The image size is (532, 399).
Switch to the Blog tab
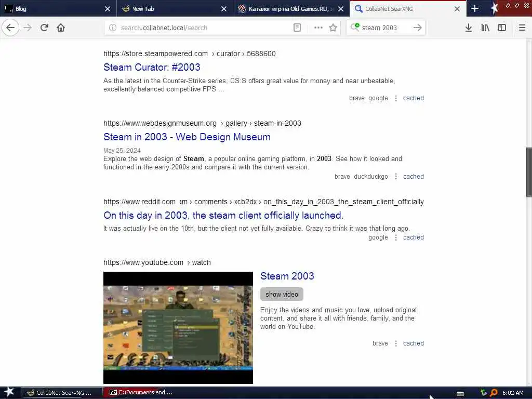point(58,9)
